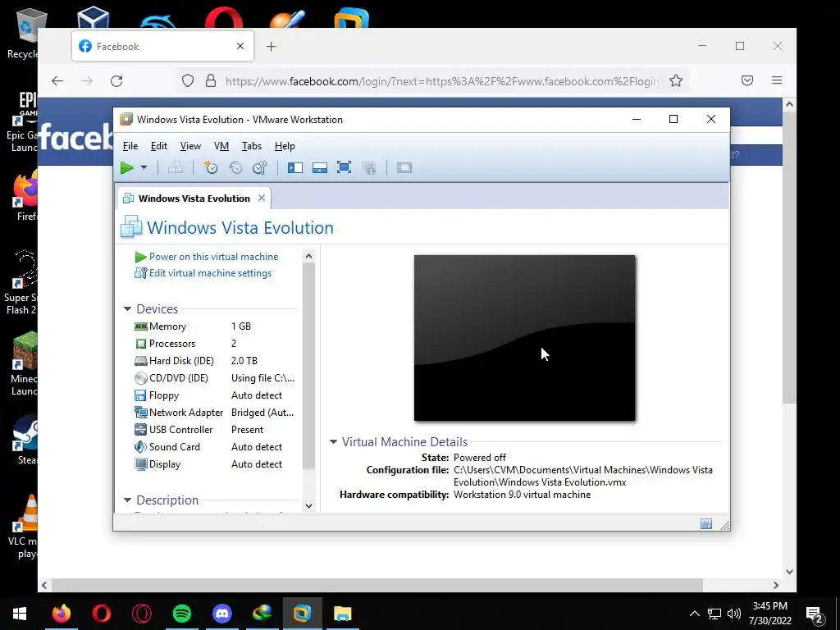840x630 pixels.
Task: Open the snapshot manager icon
Action: click(x=260, y=167)
